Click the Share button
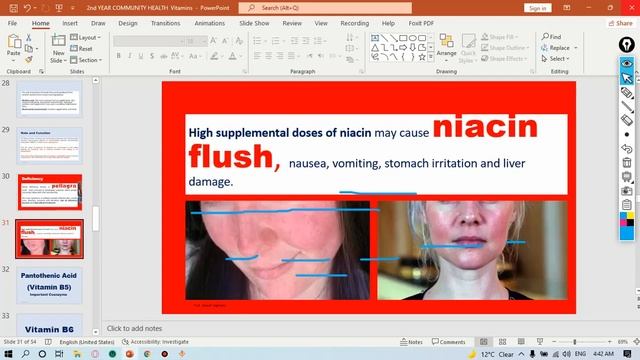 click(620, 23)
